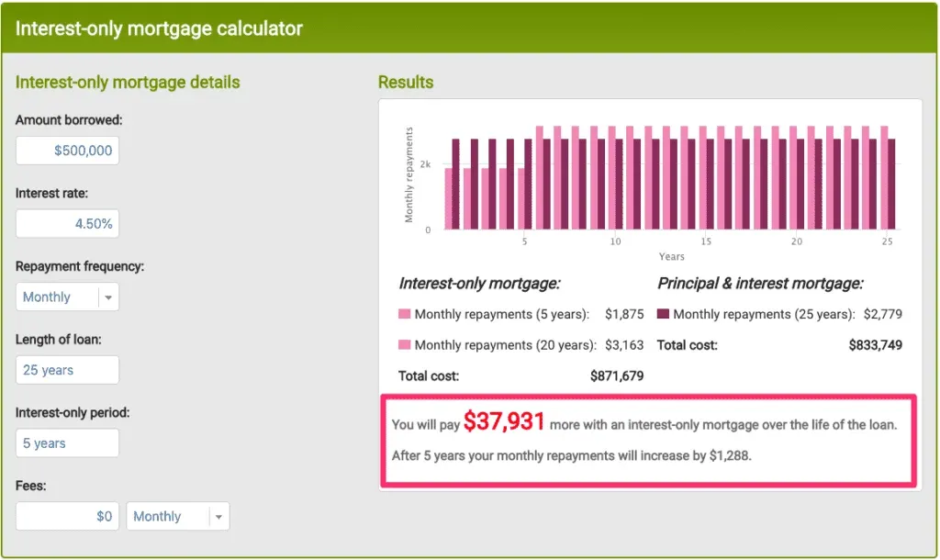Click the 'Interest rate:' label
This screenshot has height=560, width=940.
click(x=51, y=193)
